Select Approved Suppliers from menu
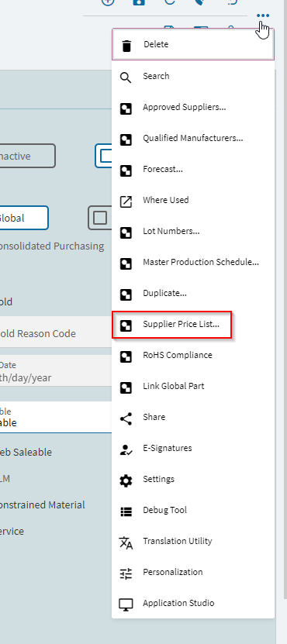287x644 pixels. 193,108
